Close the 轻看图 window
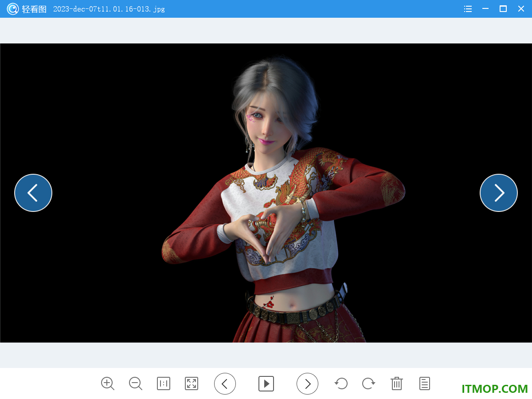Image resolution: width=532 pixels, height=399 pixels. point(521,9)
